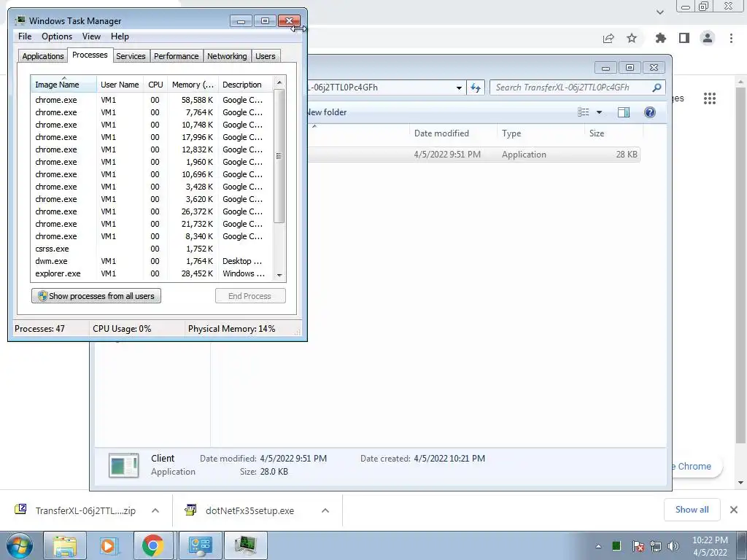Click the volume speaker tray icon
This screenshot has width=747, height=560.
(673, 546)
